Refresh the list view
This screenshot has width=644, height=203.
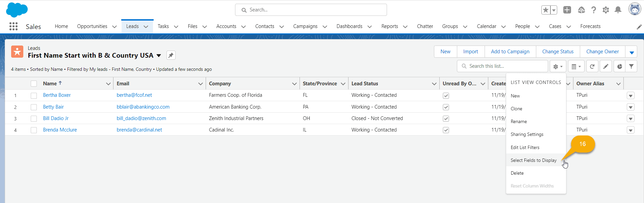click(x=592, y=66)
